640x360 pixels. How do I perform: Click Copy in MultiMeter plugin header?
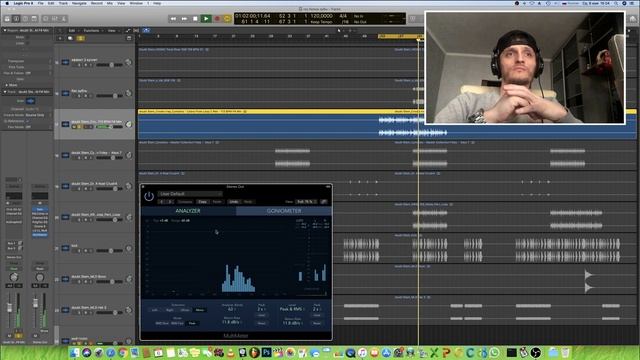(x=202, y=202)
